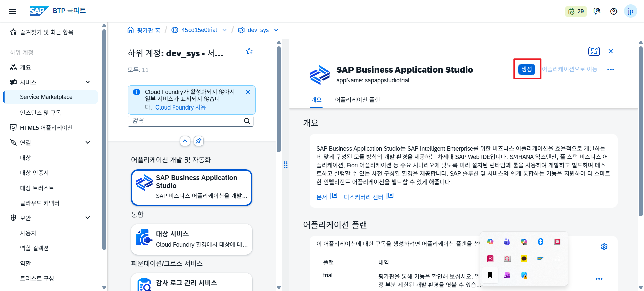Expand the 45cd15e0trial breadcrumb dropdown arrow
This screenshot has height=291, width=644.
tap(224, 30)
